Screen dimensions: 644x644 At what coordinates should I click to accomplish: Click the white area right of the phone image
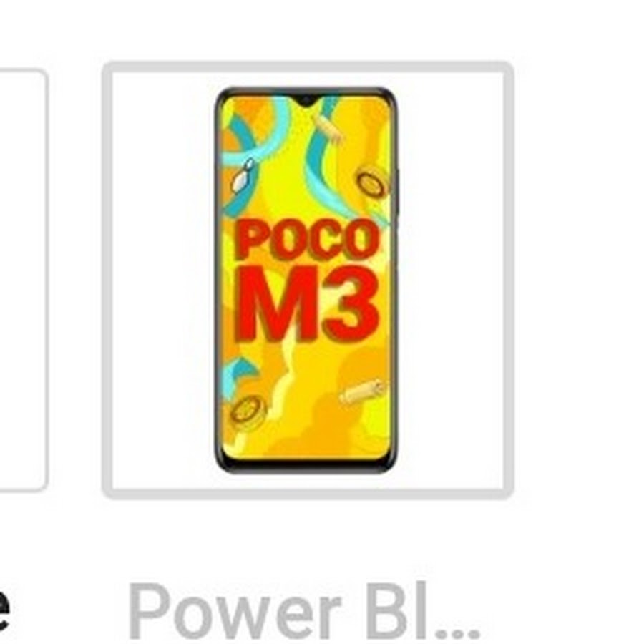click(450, 280)
